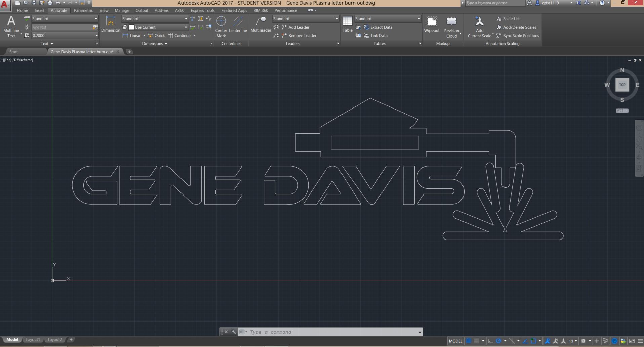The width and height of the screenshot is (644, 347).
Task: Open the AutoCAD application menu button
Action: [x=5, y=5]
